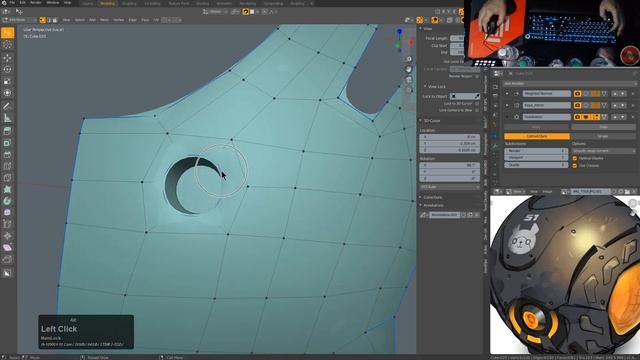Enable vertex select mode
This screenshot has width=640, height=360.
point(42,20)
